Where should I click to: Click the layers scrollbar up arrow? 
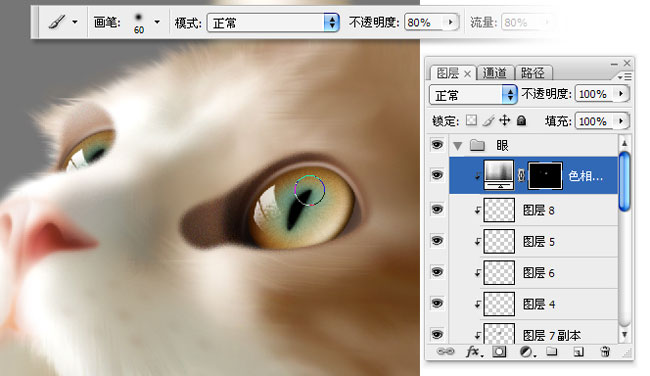624,143
